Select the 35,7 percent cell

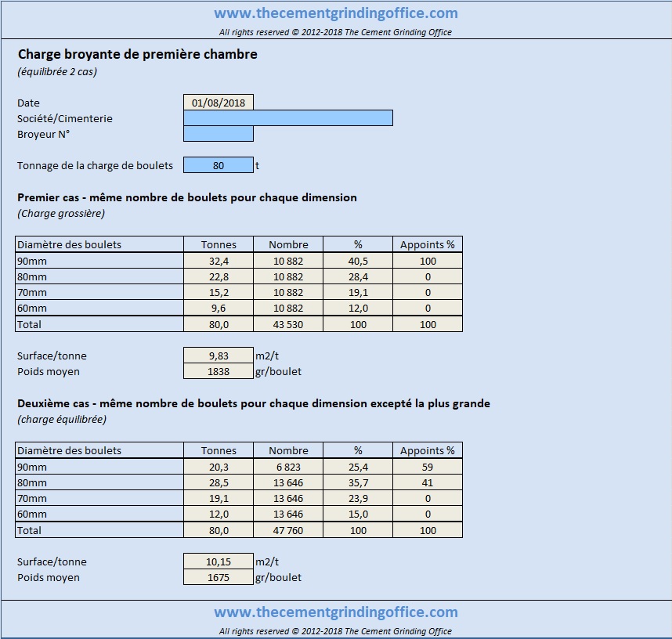[358, 482]
